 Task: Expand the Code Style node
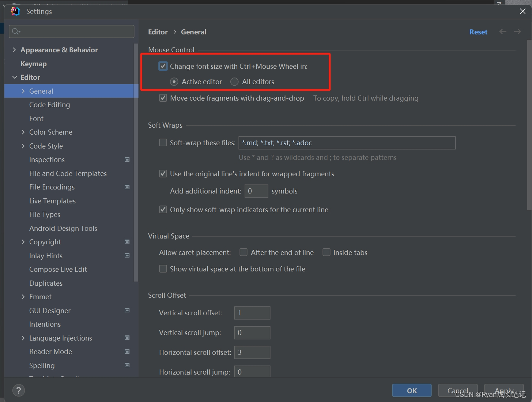tap(23, 146)
